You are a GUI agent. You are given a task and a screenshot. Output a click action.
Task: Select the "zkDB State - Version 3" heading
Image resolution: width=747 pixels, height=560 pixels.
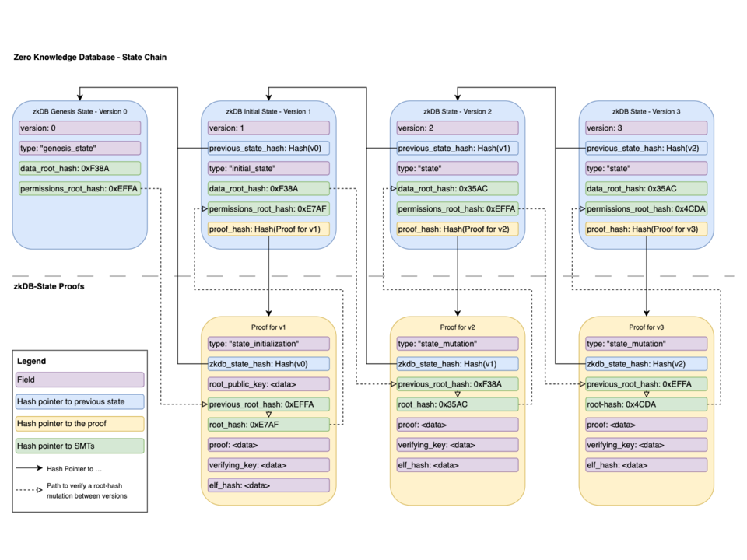coord(646,111)
